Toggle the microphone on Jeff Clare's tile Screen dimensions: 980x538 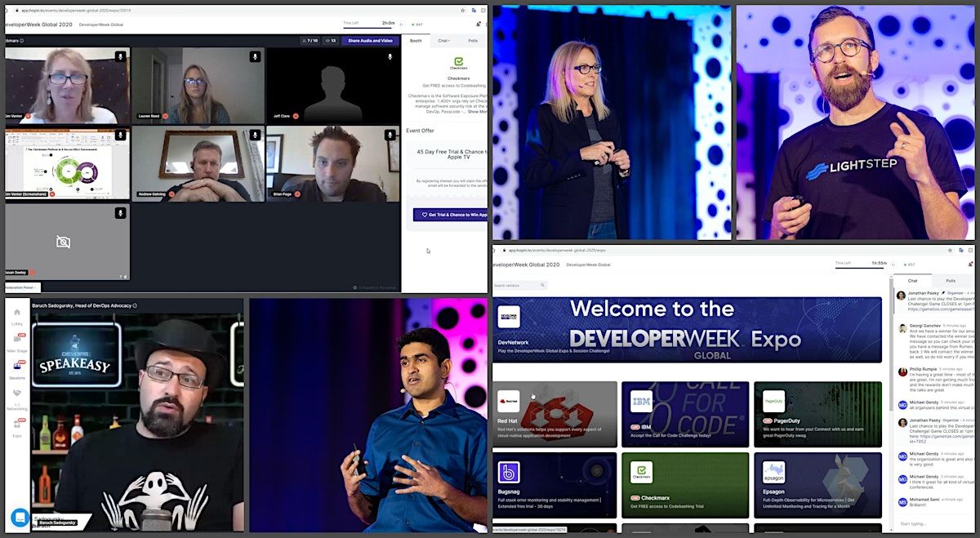coord(389,56)
